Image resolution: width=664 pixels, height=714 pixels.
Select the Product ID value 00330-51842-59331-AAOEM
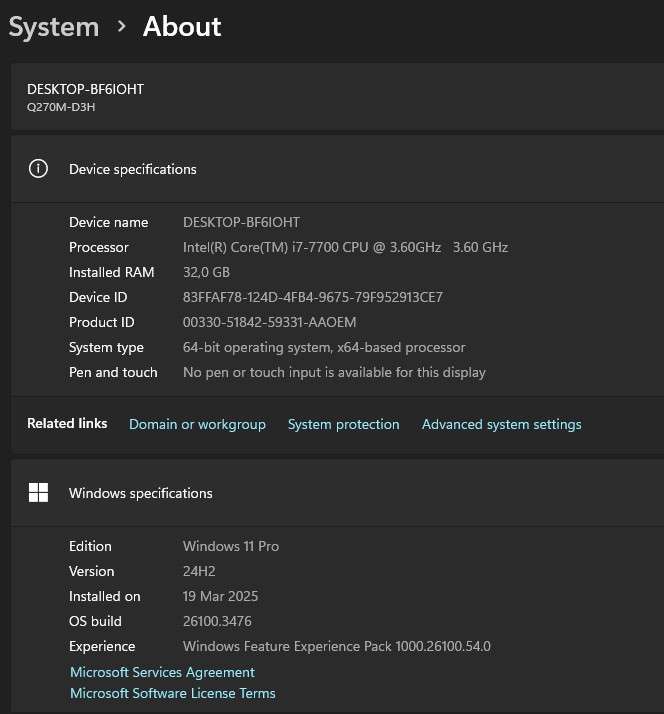coord(269,322)
